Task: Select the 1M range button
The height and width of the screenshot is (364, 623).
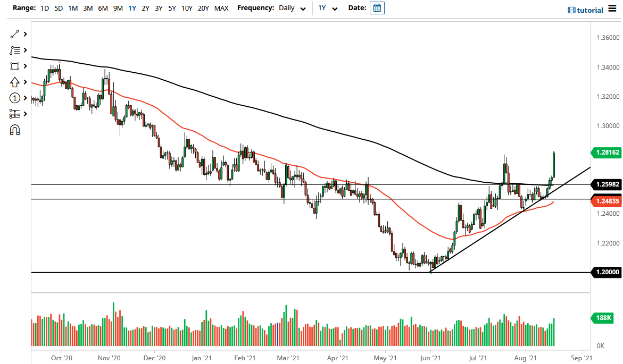Action: pos(72,9)
